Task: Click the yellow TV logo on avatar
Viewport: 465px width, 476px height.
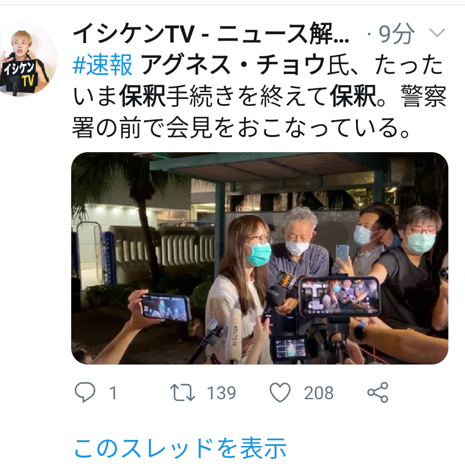Action: coord(29,81)
